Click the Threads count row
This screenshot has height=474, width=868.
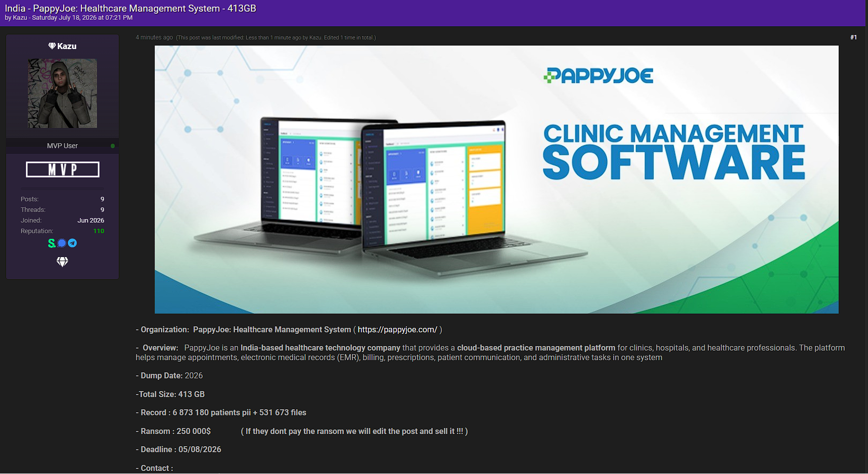(x=62, y=210)
